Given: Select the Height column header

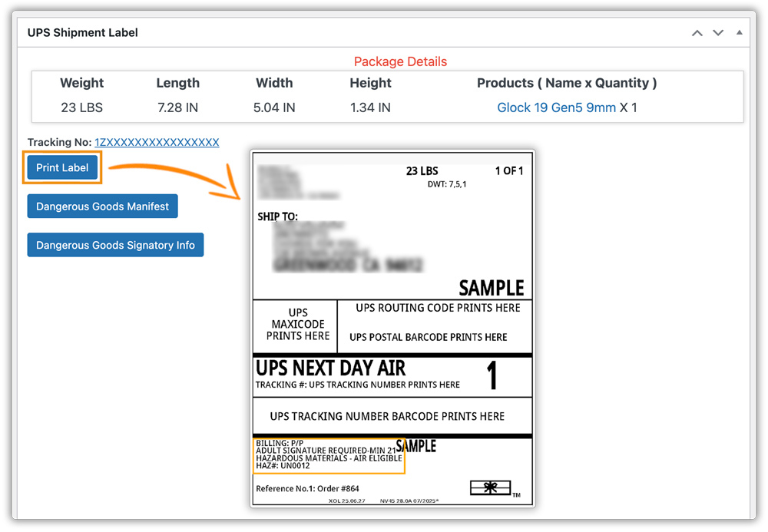Looking at the screenshot, I should 370,83.
